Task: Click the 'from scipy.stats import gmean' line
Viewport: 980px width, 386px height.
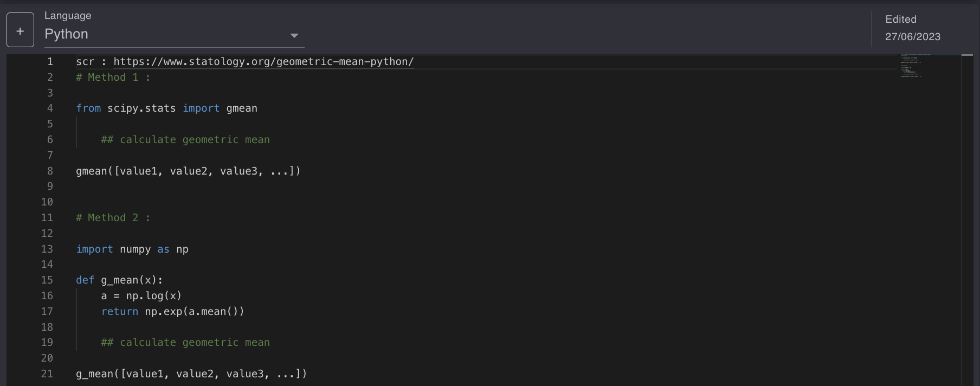Action: coord(166,108)
